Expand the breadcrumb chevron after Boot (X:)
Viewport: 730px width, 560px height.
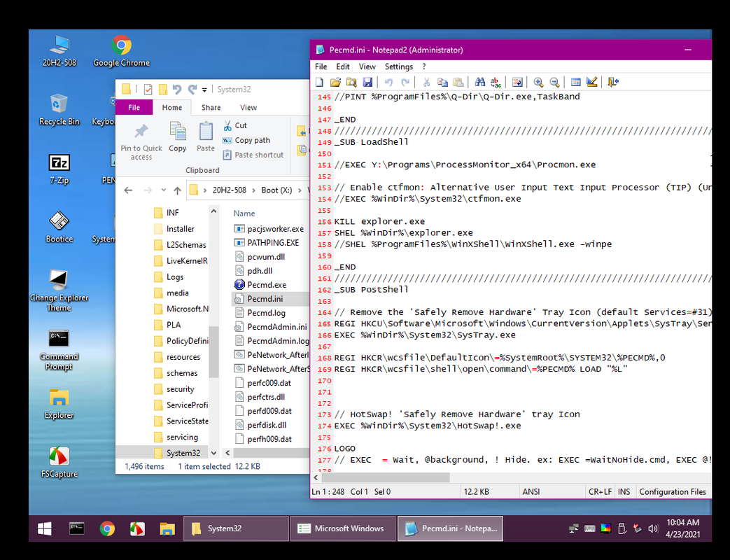(300, 190)
